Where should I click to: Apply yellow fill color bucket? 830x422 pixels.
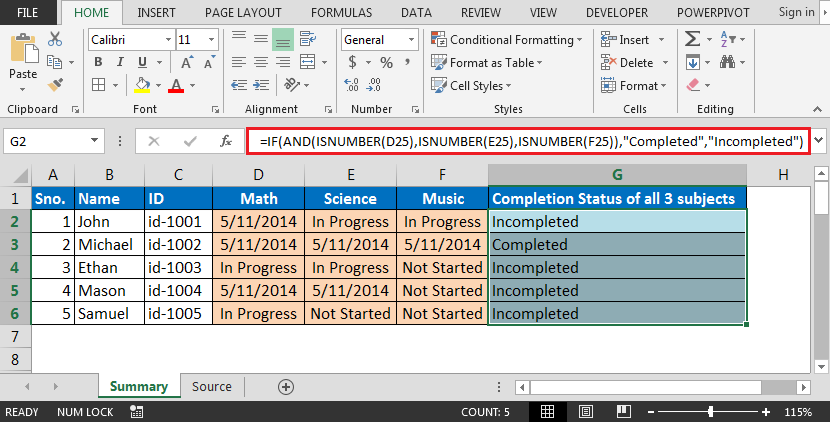[142, 85]
